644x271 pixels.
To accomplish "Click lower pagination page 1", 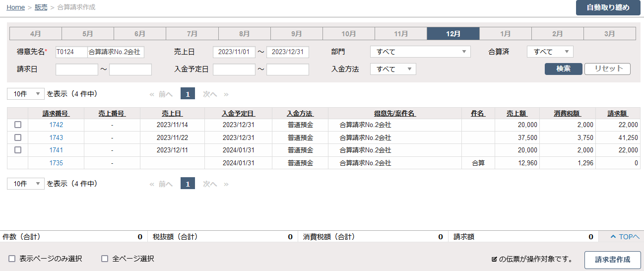I will 188,184.
